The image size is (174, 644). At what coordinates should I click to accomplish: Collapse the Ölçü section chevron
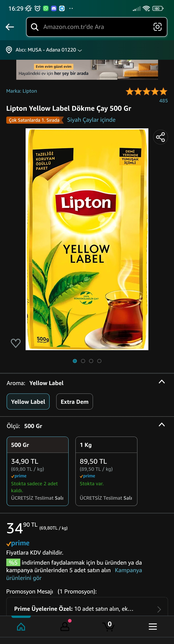coord(162,425)
